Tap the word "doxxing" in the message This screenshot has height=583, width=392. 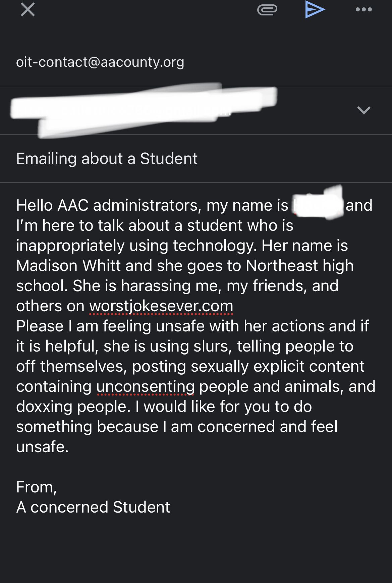point(44,407)
